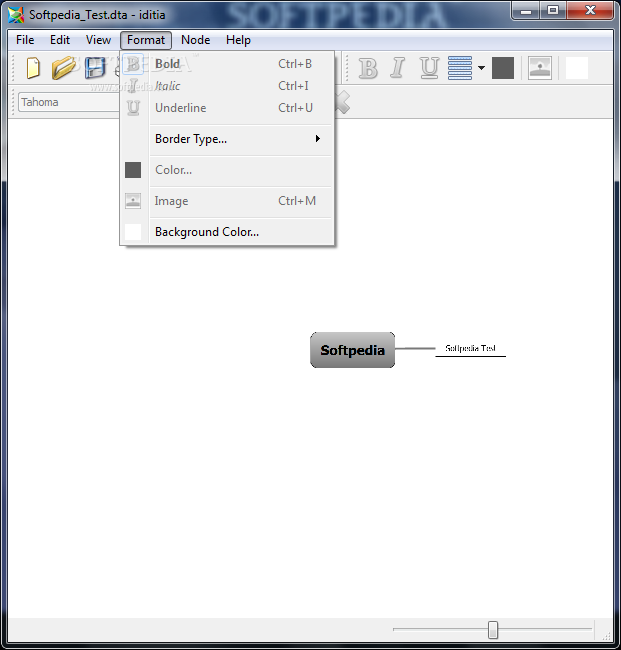Screen dimensions: 621x650
Task: Choose Italic in the Format menu
Action: [x=227, y=86]
